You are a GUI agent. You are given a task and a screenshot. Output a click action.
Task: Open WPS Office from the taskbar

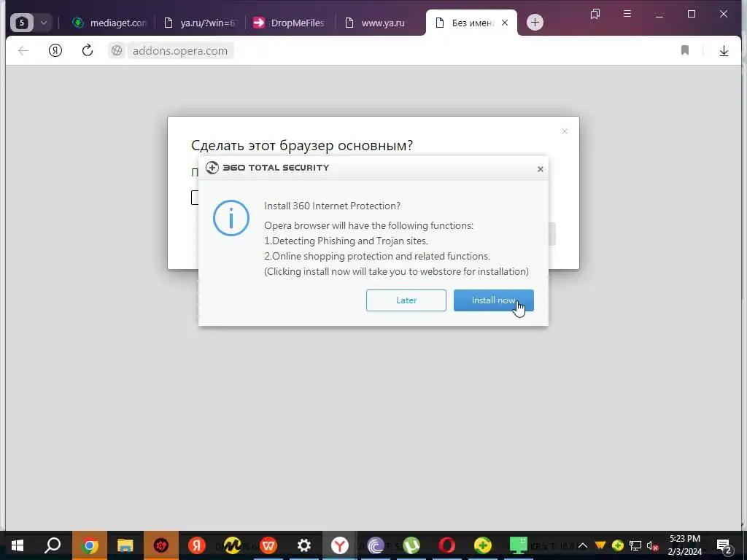pos(268,545)
